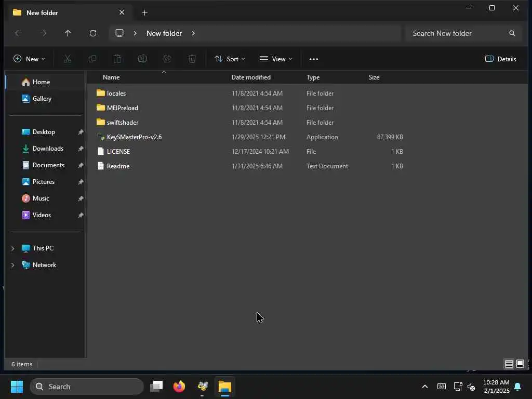Expand the Network tree node

[13, 265]
